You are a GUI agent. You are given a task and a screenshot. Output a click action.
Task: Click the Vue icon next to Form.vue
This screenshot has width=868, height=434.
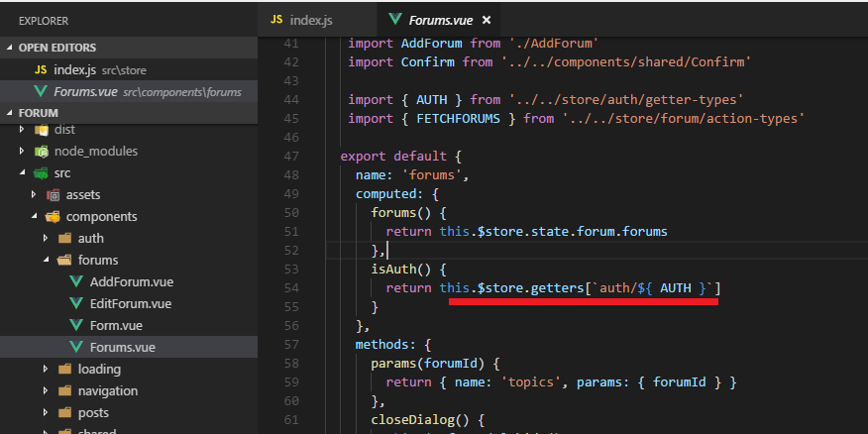76,325
